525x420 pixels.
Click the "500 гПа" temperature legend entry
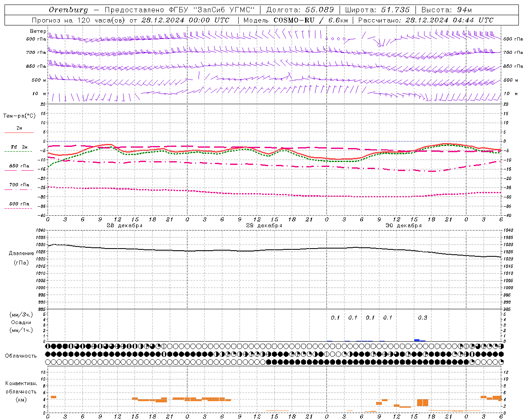pyautogui.click(x=19, y=204)
